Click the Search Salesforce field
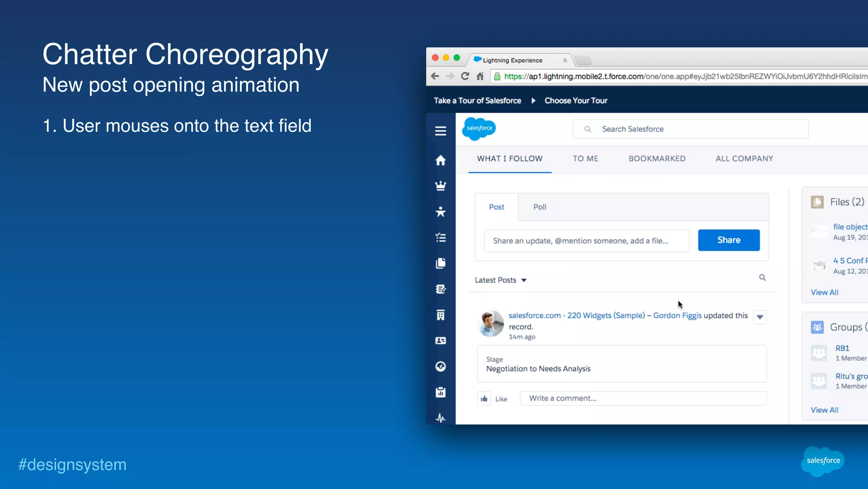 690,129
